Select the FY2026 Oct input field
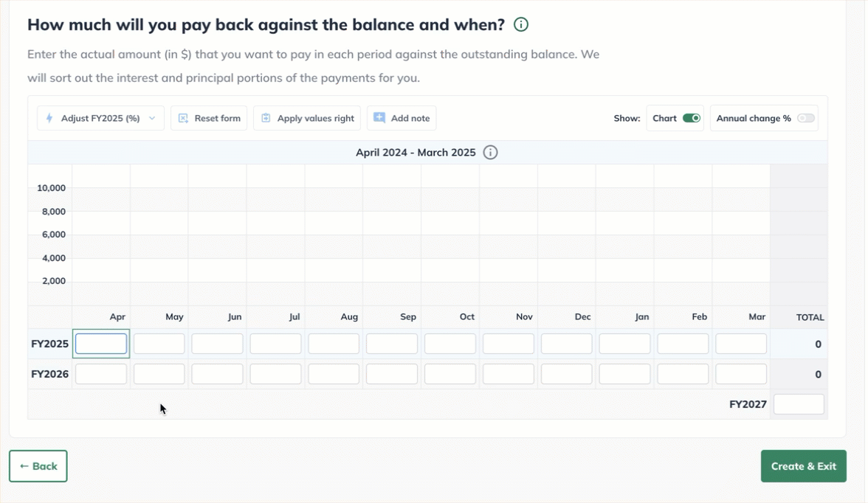This screenshot has width=868, height=503. tap(450, 374)
